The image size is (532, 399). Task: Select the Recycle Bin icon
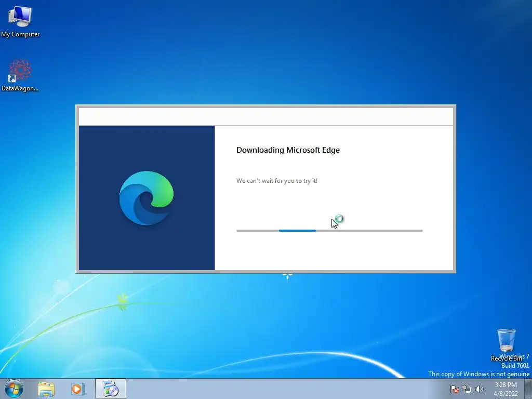506,345
